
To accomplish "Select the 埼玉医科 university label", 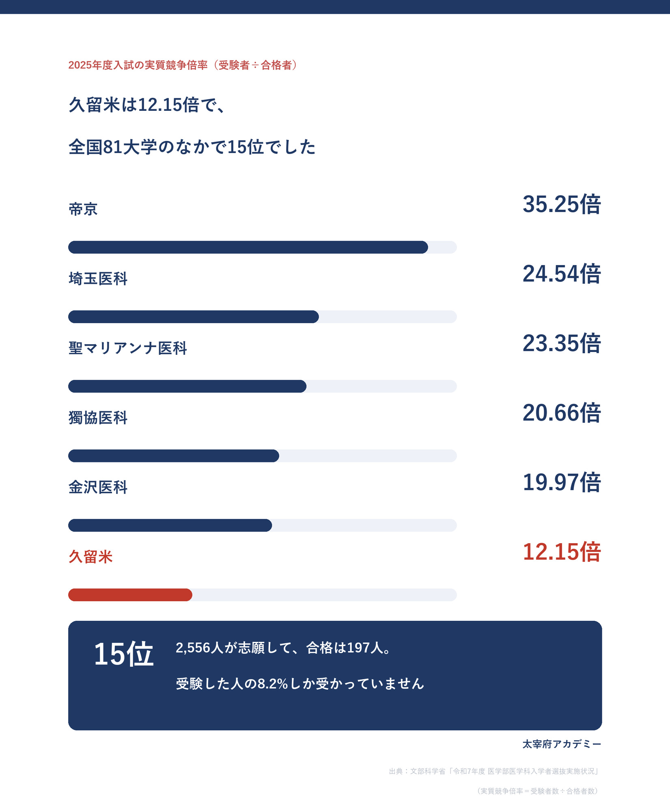I will click(x=98, y=279).
